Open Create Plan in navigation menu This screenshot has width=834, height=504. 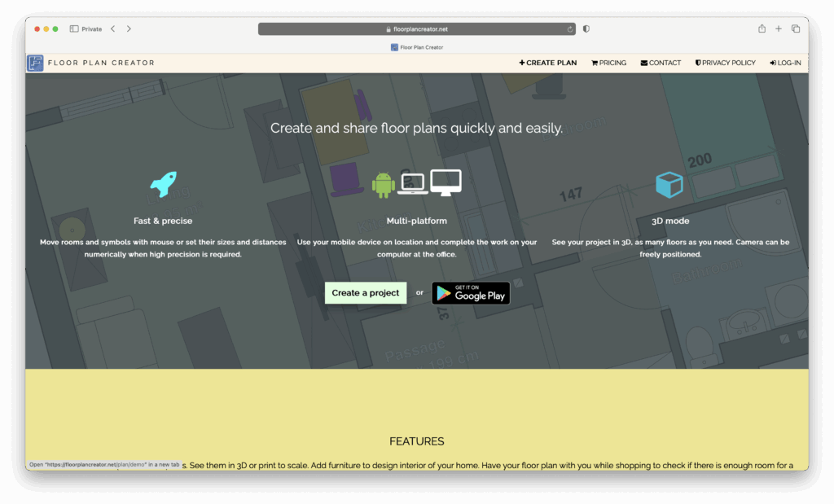(548, 63)
